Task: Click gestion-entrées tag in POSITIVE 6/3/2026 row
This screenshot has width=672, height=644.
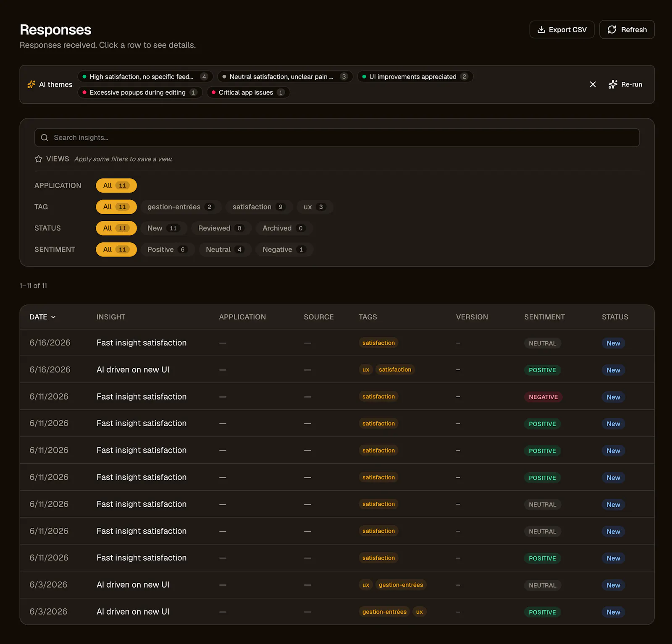Action: [x=384, y=612]
